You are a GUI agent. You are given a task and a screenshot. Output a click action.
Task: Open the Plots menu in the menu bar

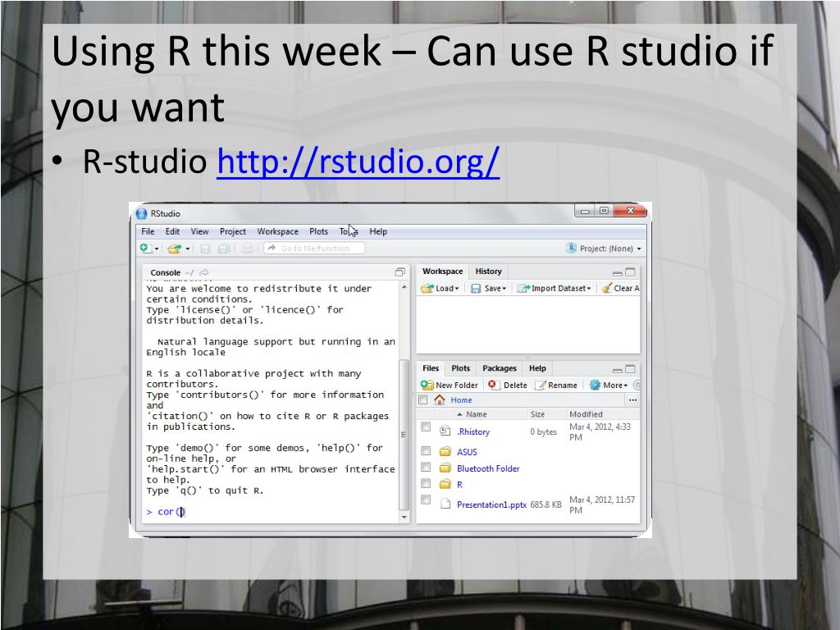click(x=319, y=231)
